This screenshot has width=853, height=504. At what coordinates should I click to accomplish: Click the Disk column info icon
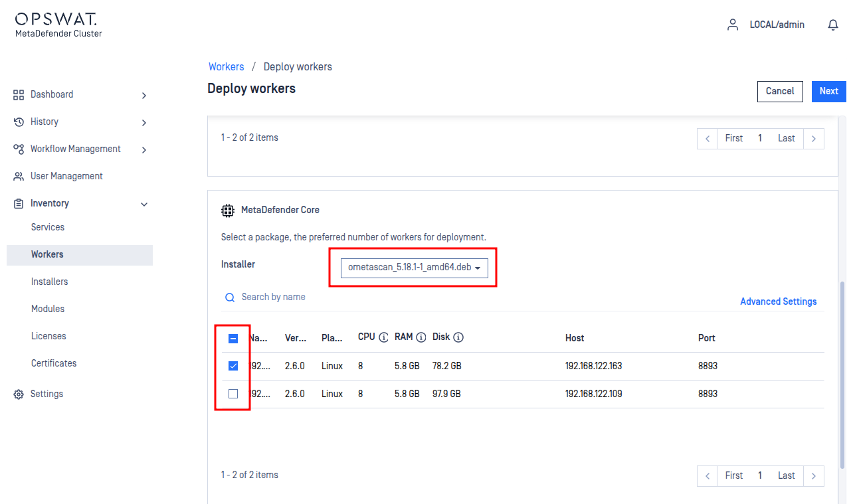tap(458, 337)
